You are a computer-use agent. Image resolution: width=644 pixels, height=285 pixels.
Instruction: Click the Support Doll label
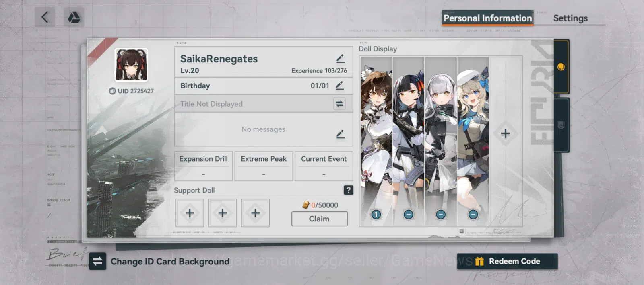[x=194, y=190]
